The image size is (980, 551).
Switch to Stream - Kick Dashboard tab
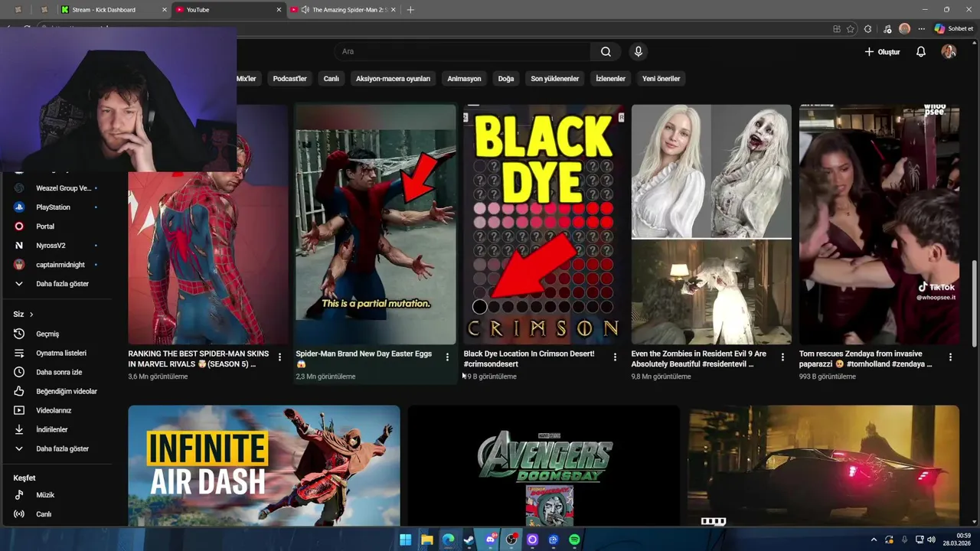[x=113, y=10]
